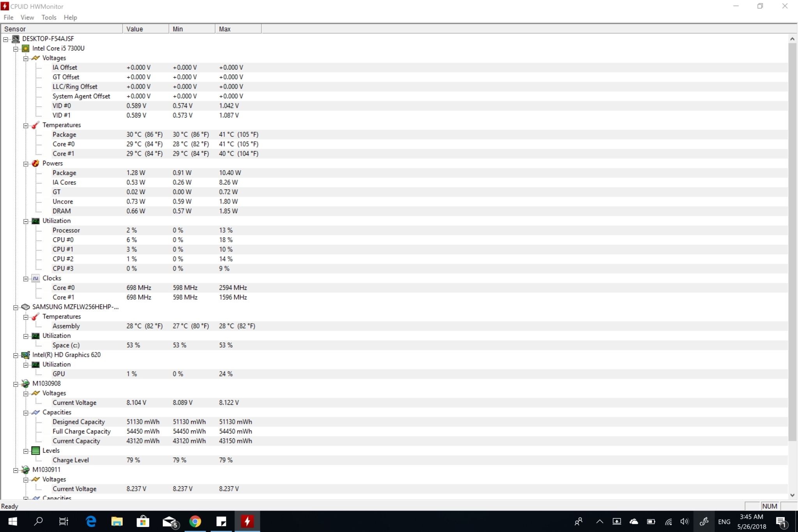The image size is (798, 532).
Task: Open the Tools menu
Action: (49, 18)
